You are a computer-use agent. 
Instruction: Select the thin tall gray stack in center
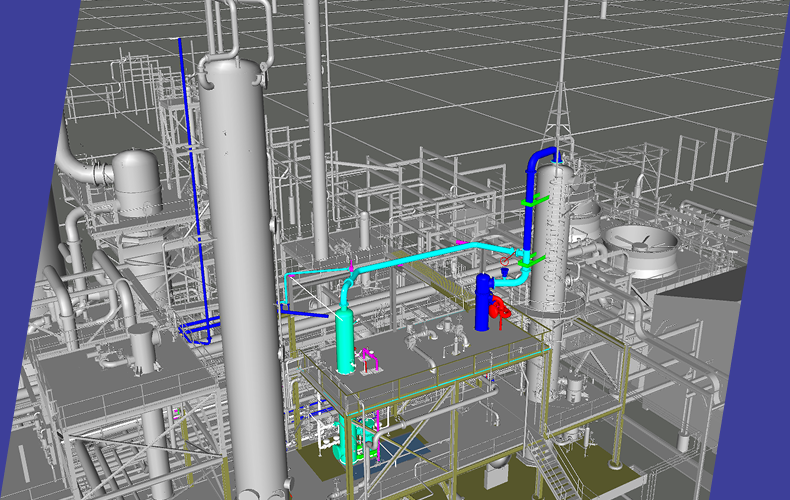(316, 129)
